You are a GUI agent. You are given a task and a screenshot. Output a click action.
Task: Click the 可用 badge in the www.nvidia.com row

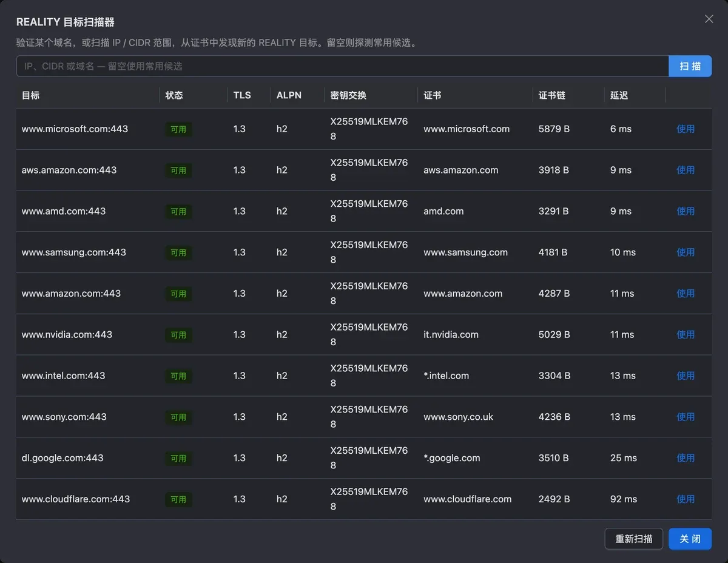click(x=178, y=335)
